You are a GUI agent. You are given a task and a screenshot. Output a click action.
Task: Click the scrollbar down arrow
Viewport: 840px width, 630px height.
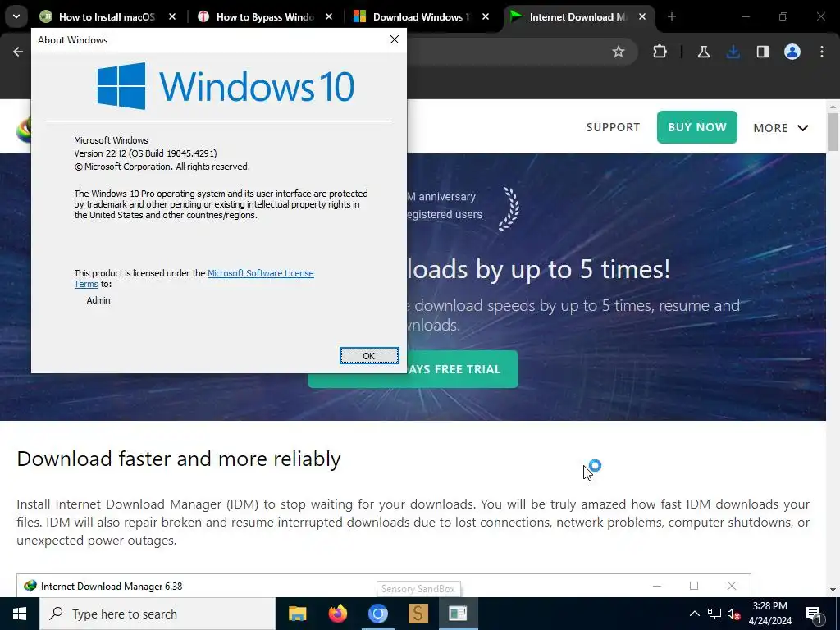pyautogui.click(x=833, y=590)
